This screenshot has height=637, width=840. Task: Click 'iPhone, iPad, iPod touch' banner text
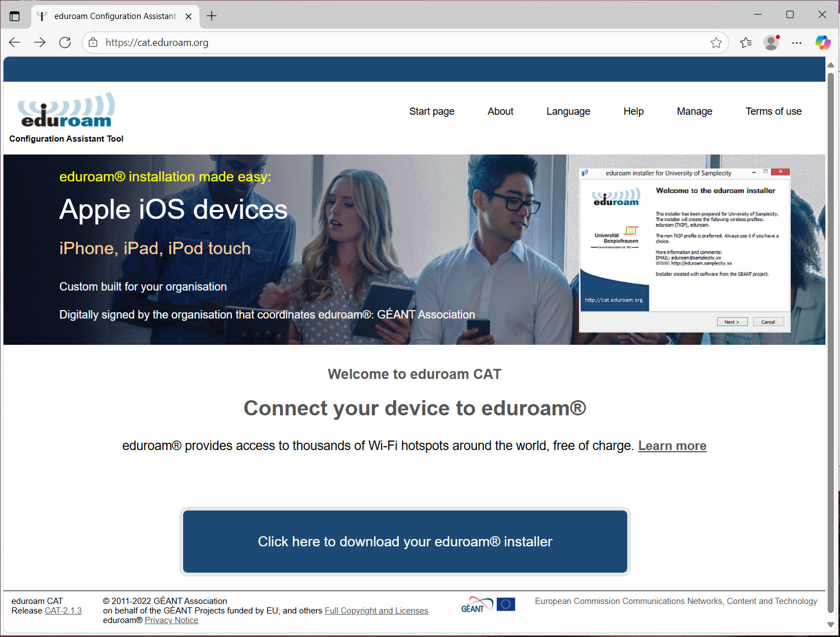pos(155,248)
